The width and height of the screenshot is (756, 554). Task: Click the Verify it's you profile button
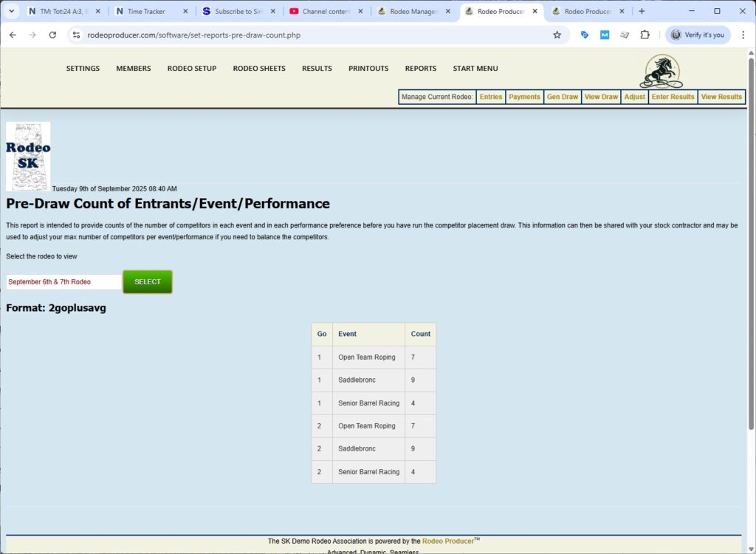(698, 35)
